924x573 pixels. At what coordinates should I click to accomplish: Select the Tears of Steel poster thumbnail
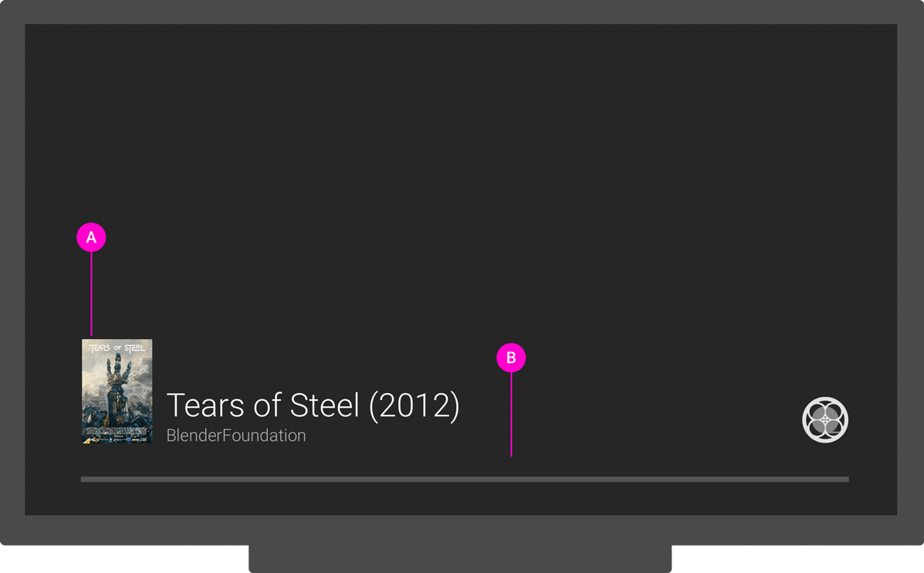pyautogui.click(x=117, y=392)
